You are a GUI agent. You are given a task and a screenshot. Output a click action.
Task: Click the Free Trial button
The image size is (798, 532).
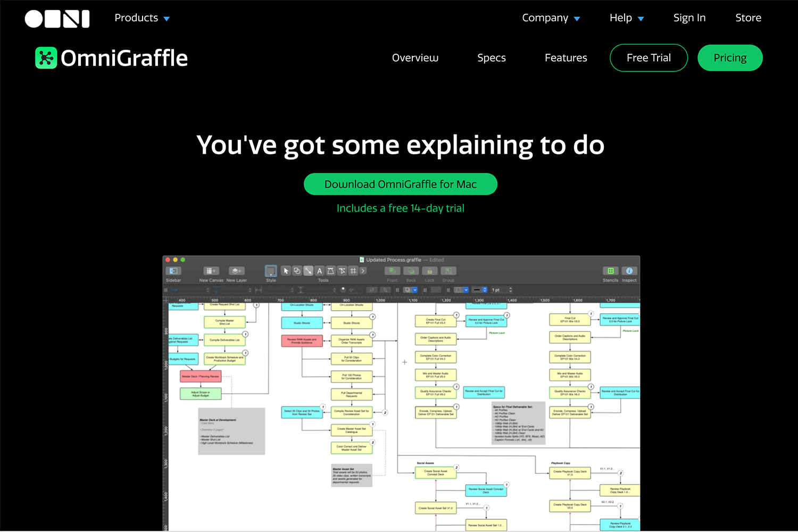click(x=649, y=58)
